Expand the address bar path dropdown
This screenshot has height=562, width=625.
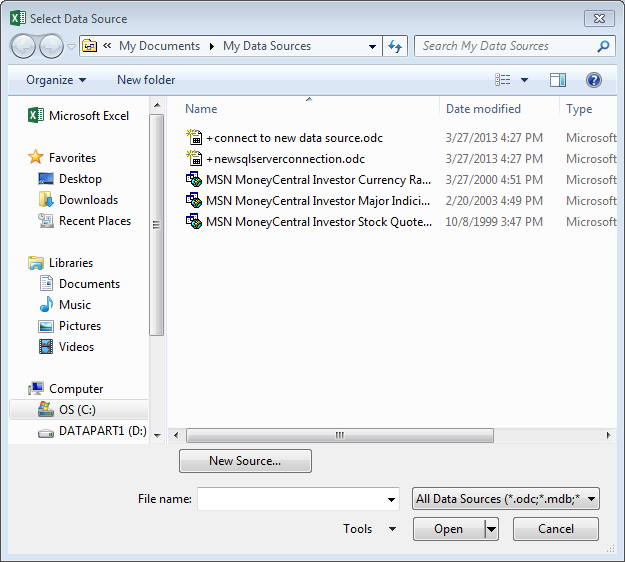[x=372, y=47]
